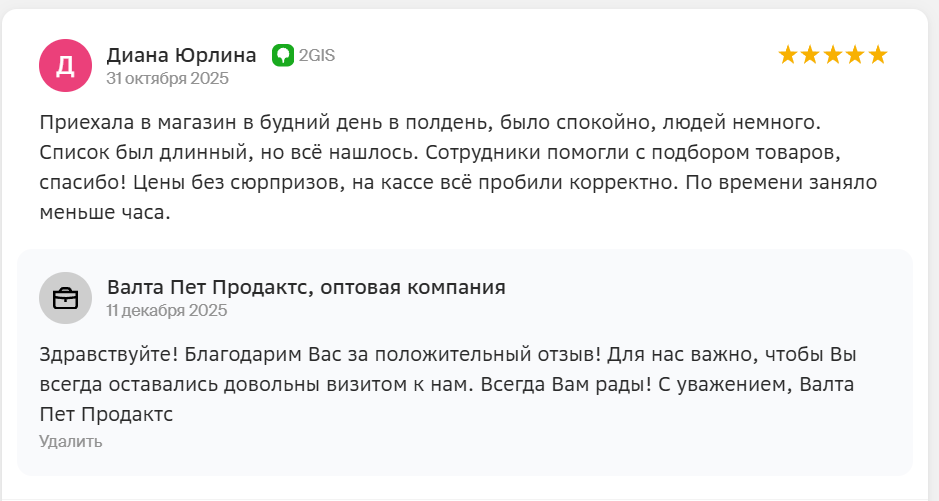The image size is (939, 501).
Task: Click the review's first word "Приехала"
Action: click(x=85, y=123)
